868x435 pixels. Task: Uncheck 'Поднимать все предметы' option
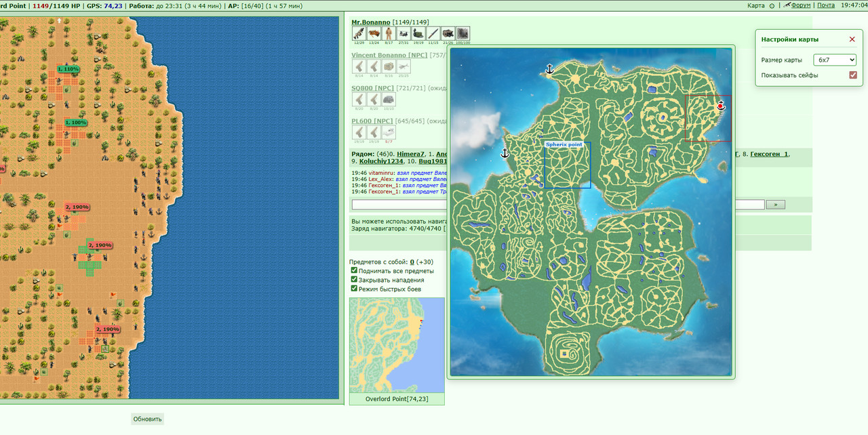coord(354,270)
